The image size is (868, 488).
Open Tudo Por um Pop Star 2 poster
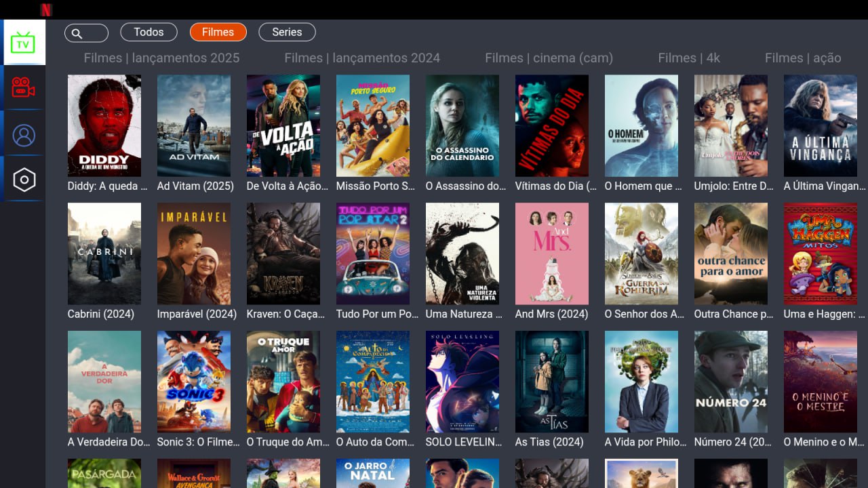click(373, 253)
